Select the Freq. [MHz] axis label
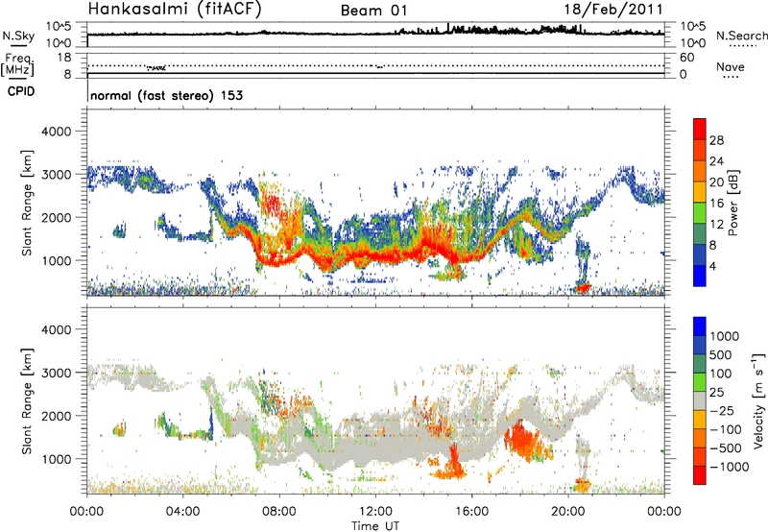Screen dimensions: 768x532 19,64
